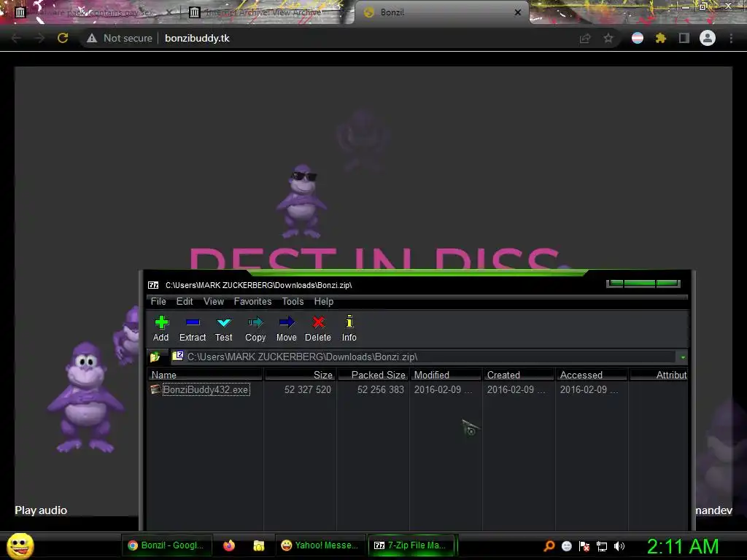Sort by the Name column header
Image resolution: width=747 pixels, height=560 pixels.
click(x=205, y=375)
